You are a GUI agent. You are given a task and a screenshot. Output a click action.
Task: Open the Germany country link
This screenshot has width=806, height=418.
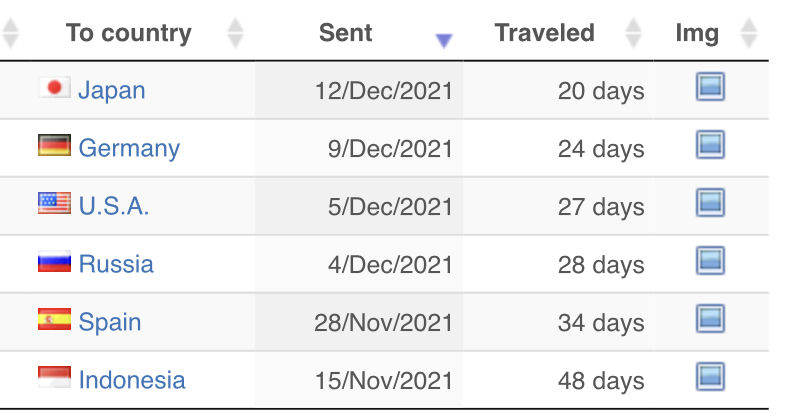point(129,149)
